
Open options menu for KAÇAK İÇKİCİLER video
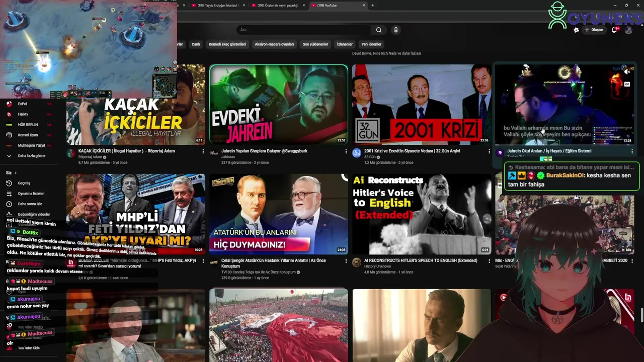pyautogui.click(x=203, y=151)
